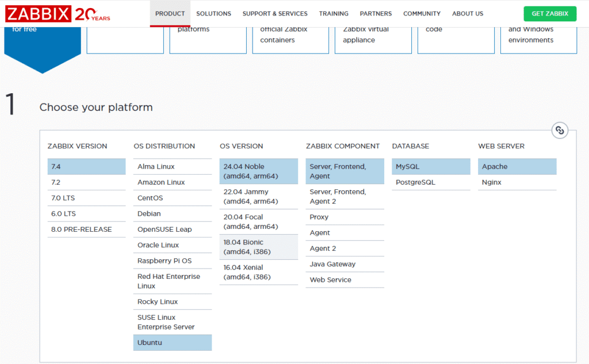The height and width of the screenshot is (364, 589).
Task: Select Java Gateway component
Action: pos(345,265)
